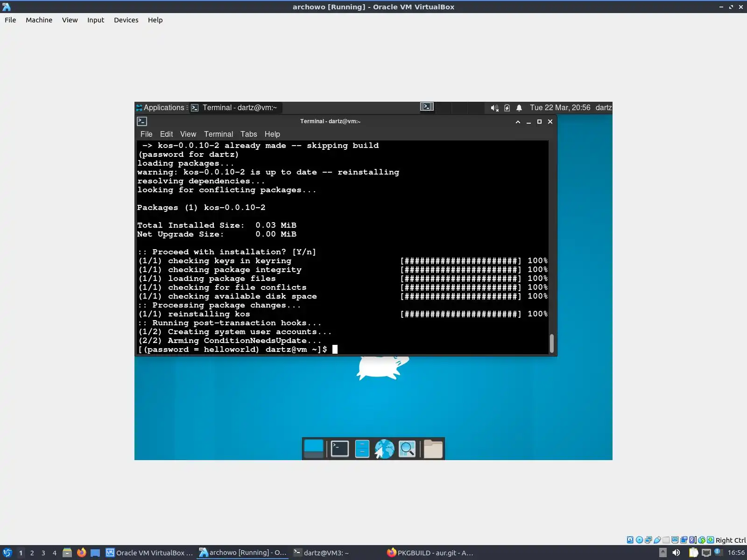747x560 pixels.
Task: Roll up the terminal window with the shade button
Action: click(x=518, y=122)
